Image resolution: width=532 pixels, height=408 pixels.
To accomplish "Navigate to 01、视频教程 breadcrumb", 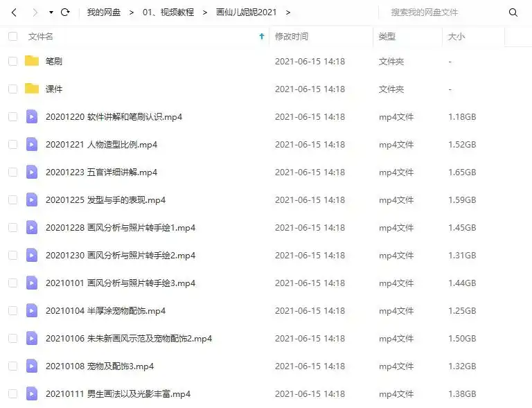I will tap(168, 12).
